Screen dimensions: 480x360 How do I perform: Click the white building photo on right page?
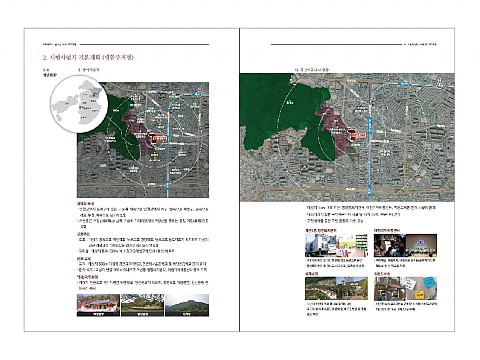[x=336, y=246]
